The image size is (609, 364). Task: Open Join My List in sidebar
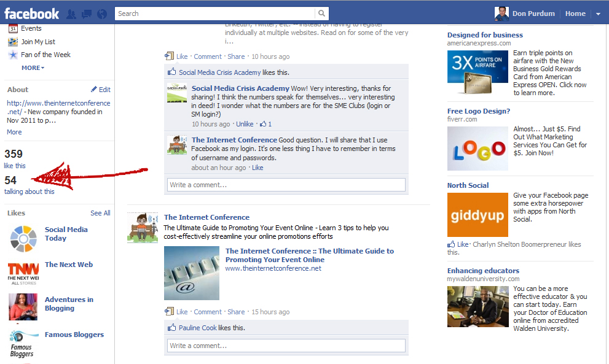point(38,42)
